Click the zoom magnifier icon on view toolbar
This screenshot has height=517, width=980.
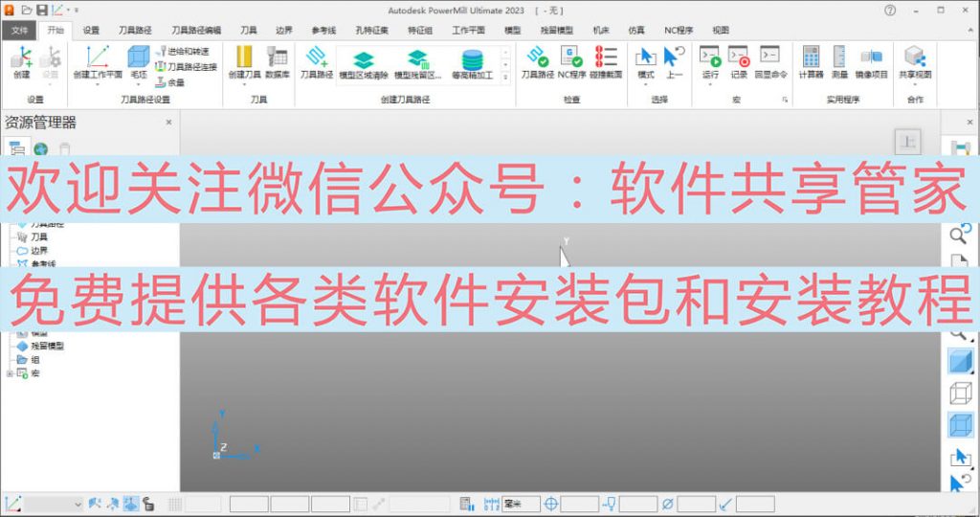tap(959, 234)
